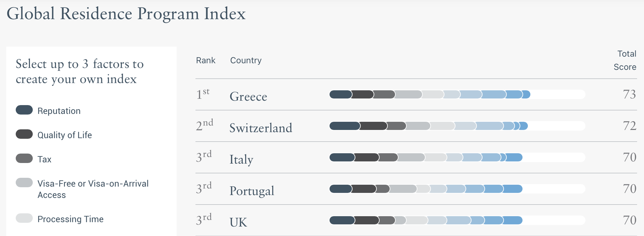Click Italy's score bar Reputation segment
Screen dimensions: 644x236
point(342,157)
